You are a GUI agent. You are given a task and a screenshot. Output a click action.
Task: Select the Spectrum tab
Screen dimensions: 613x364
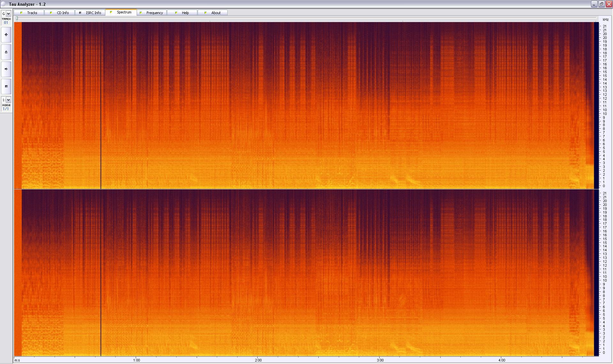point(121,12)
